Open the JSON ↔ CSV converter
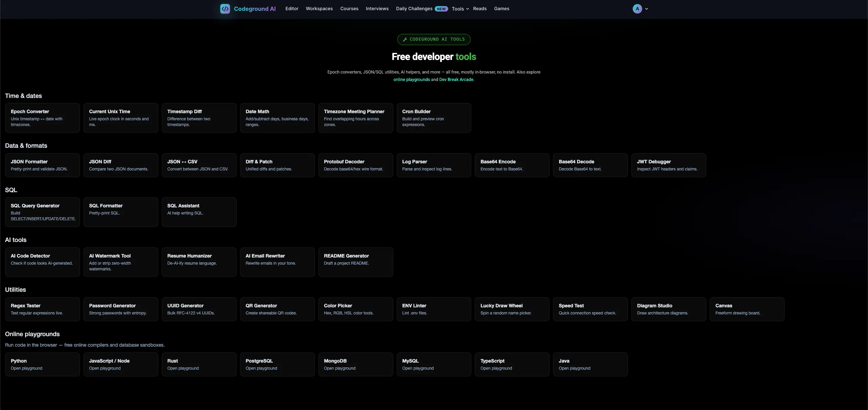Screen dimensions: 868x410 pos(199,165)
